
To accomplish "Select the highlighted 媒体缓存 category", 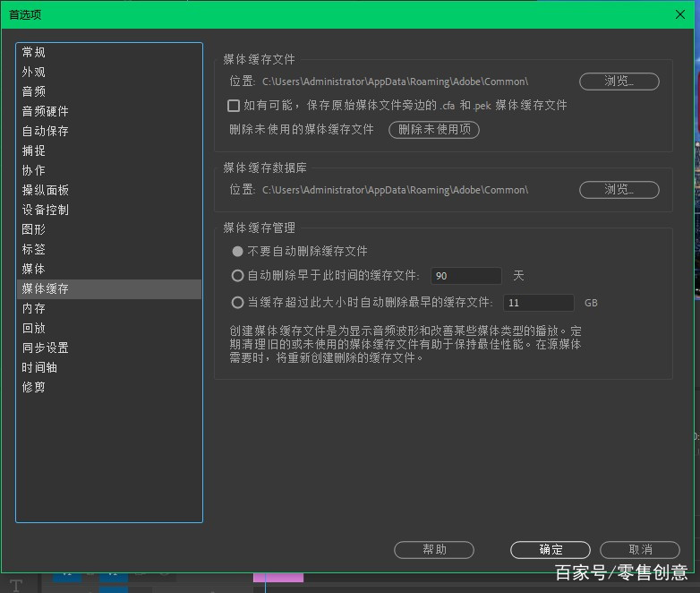I will (109, 288).
